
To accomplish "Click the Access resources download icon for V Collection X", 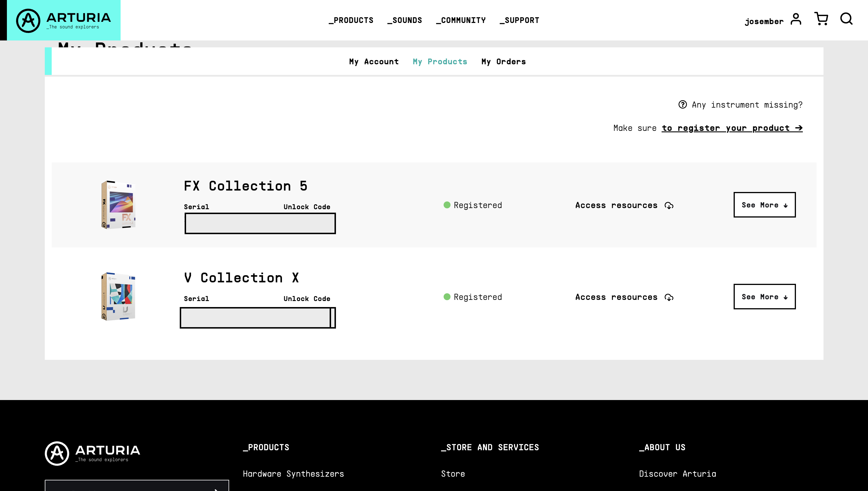I will pyautogui.click(x=669, y=297).
